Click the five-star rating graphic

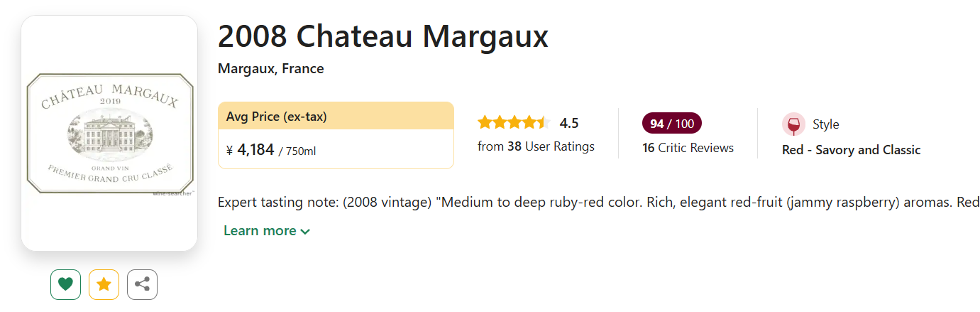[x=513, y=123]
